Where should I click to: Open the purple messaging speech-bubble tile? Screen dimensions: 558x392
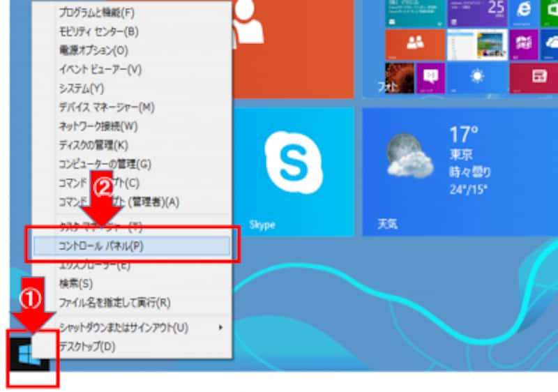(x=430, y=78)
